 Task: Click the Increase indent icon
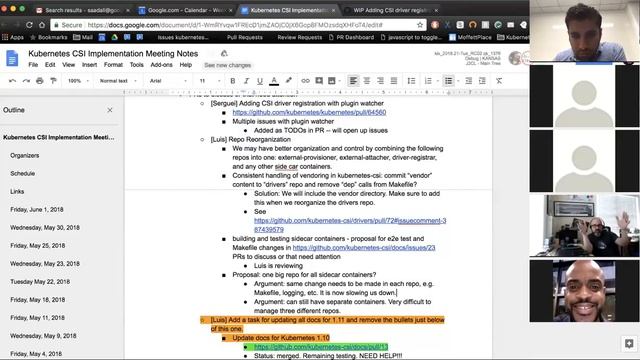coord(482,81)
